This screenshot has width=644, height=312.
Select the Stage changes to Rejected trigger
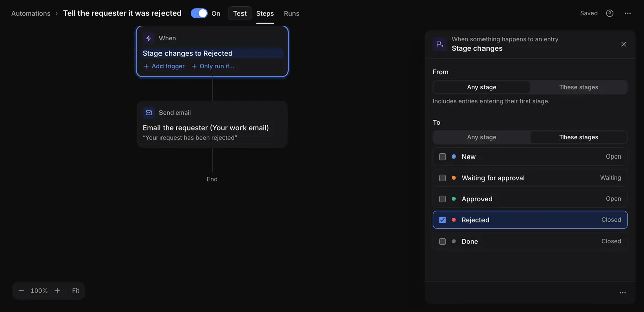(212, 53)
